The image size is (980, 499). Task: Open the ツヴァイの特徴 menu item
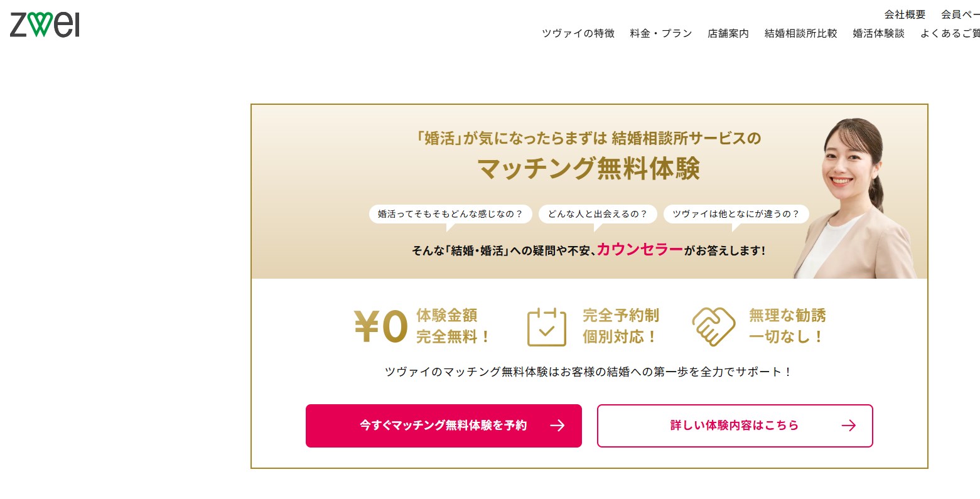(x=578, y=33)
